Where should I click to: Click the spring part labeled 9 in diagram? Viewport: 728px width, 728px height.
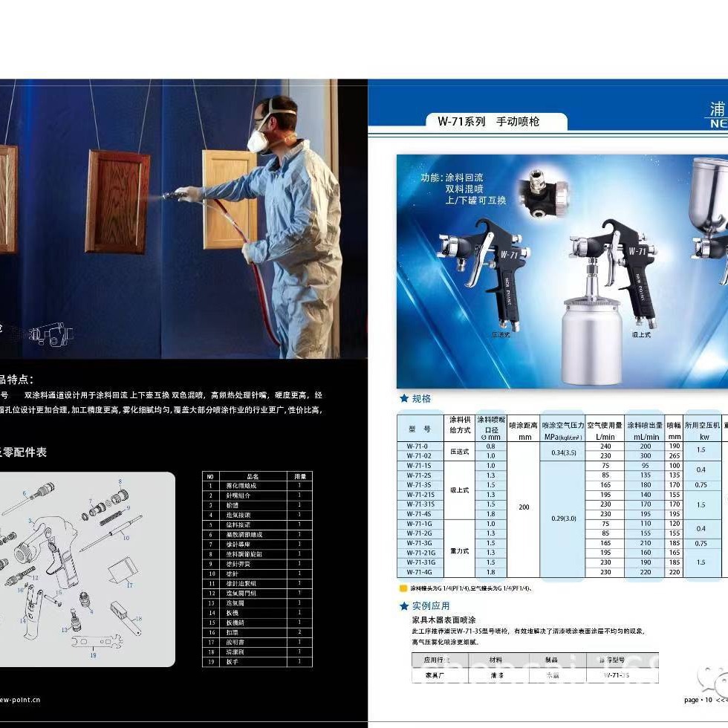pyautogui.click(x=112, y=517)
